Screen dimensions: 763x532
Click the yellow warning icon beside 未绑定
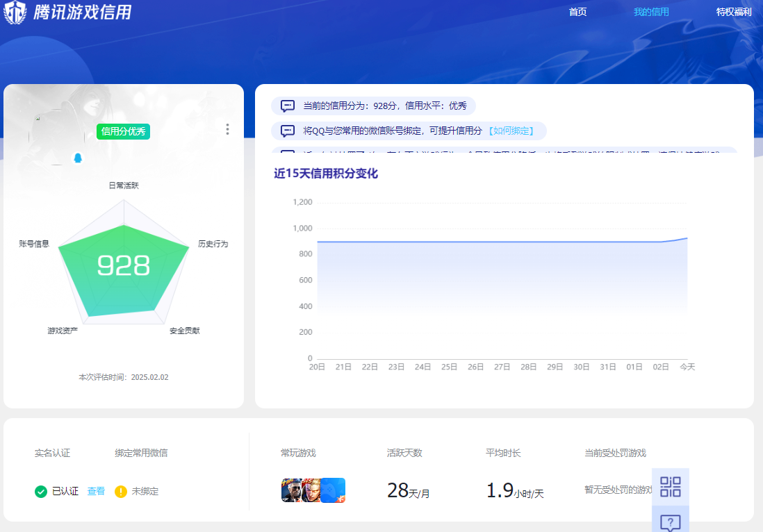click(x=121, y=492)
